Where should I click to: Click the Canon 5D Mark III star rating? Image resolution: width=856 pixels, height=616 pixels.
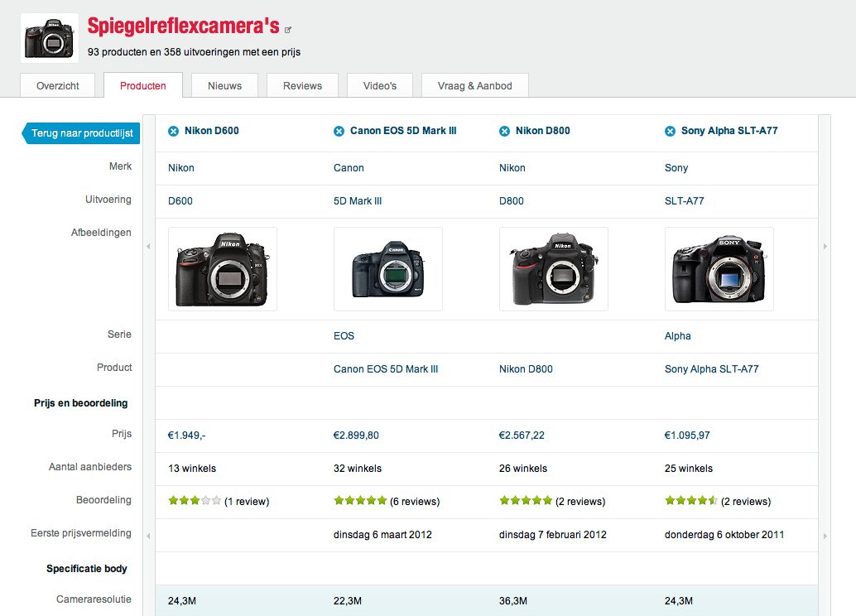pyautogui.click(x=360, y=500)
